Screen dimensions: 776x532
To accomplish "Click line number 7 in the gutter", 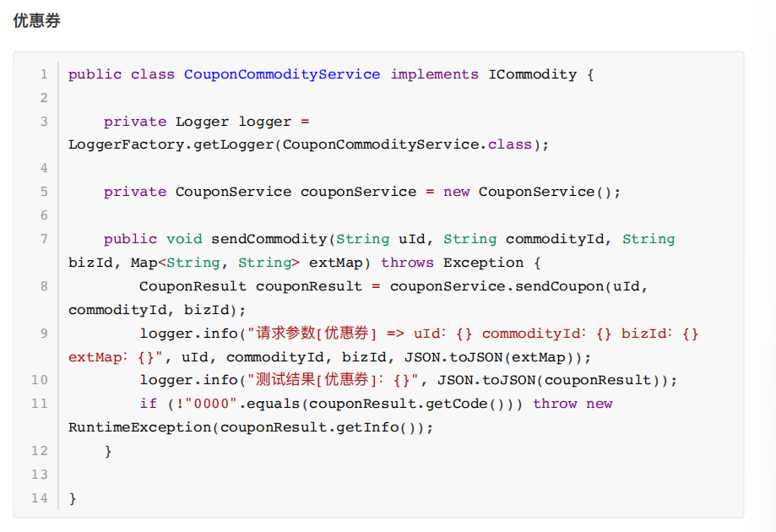I will point(43,239).
